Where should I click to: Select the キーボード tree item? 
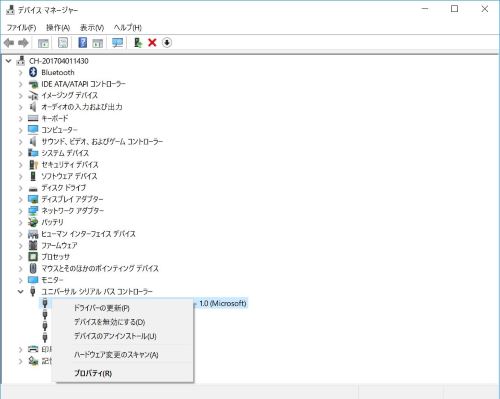(x=55, y=118)
